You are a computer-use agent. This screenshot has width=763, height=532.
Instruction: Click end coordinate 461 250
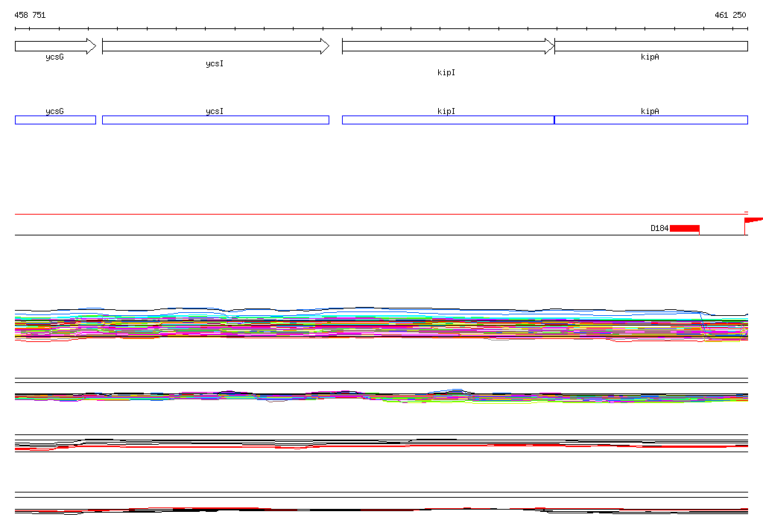729,15
